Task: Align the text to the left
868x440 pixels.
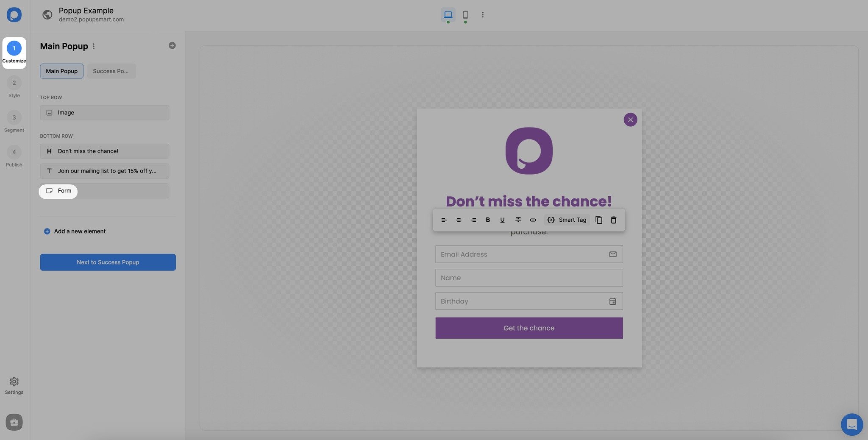Action: click(x=444, y=220)
